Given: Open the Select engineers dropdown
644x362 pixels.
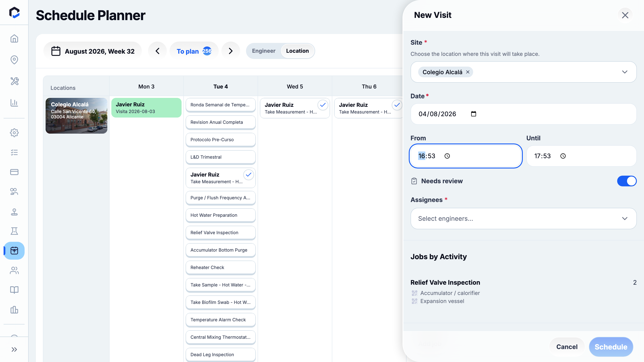Looking at the screenshot, I should coord(523,219).
